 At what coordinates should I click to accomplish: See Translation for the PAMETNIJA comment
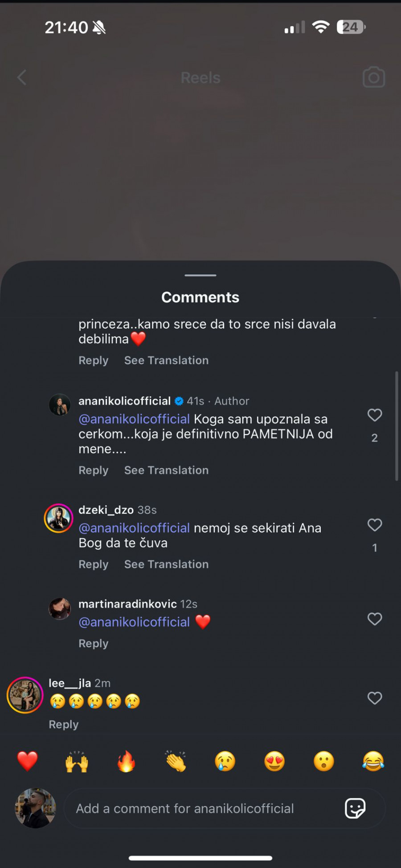(166, 470)
